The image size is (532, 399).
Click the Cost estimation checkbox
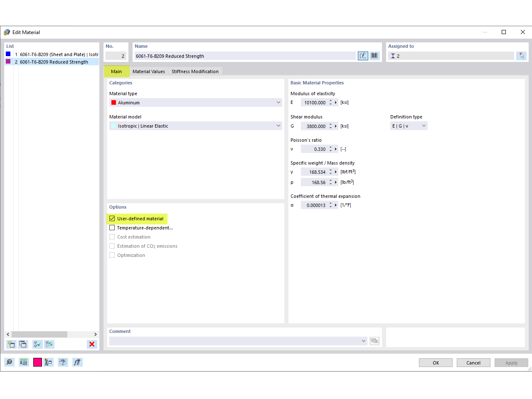click(112, 237)
